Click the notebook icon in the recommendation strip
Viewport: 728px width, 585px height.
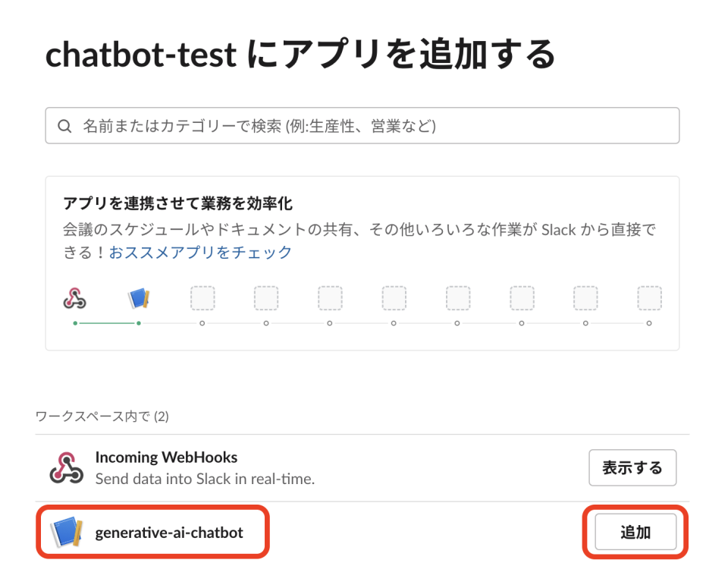click(x=138, y=297)
